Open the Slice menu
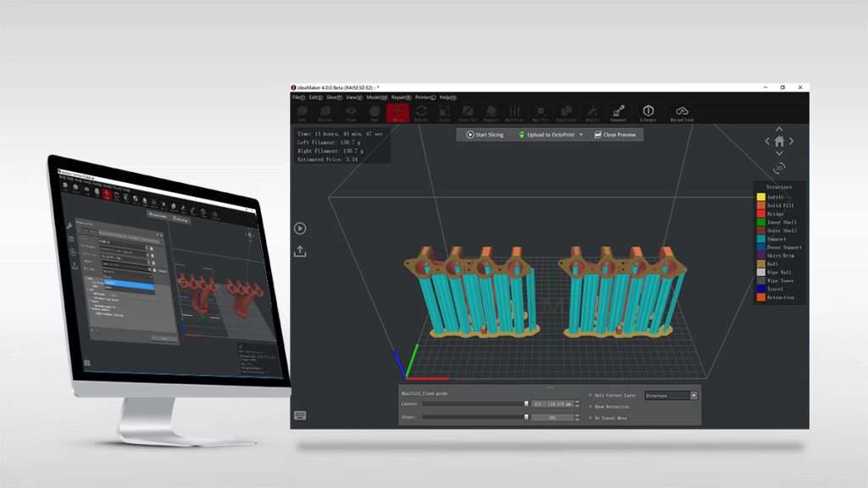This screenshot has height=488, width=868. coord(333,97)
